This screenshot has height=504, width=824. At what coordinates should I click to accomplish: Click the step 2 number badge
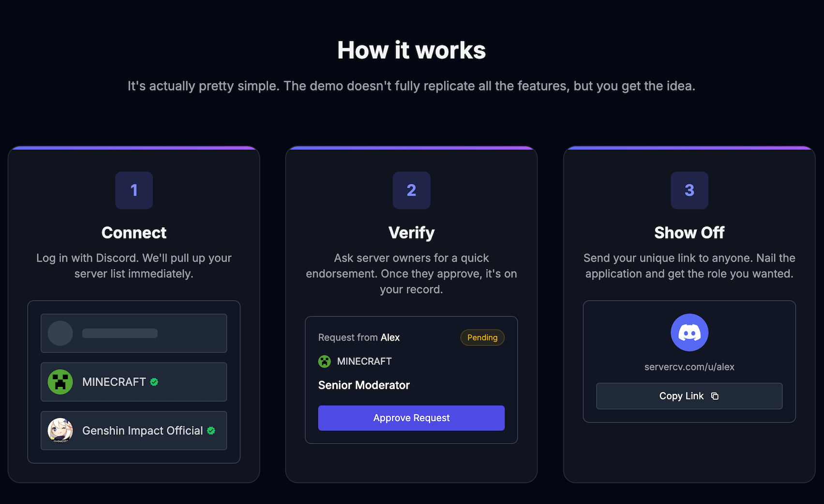click(x=411, y=191)
